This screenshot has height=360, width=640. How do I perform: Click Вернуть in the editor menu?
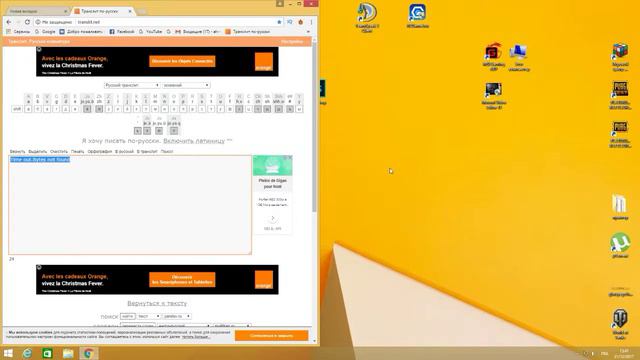pos(18,151)
